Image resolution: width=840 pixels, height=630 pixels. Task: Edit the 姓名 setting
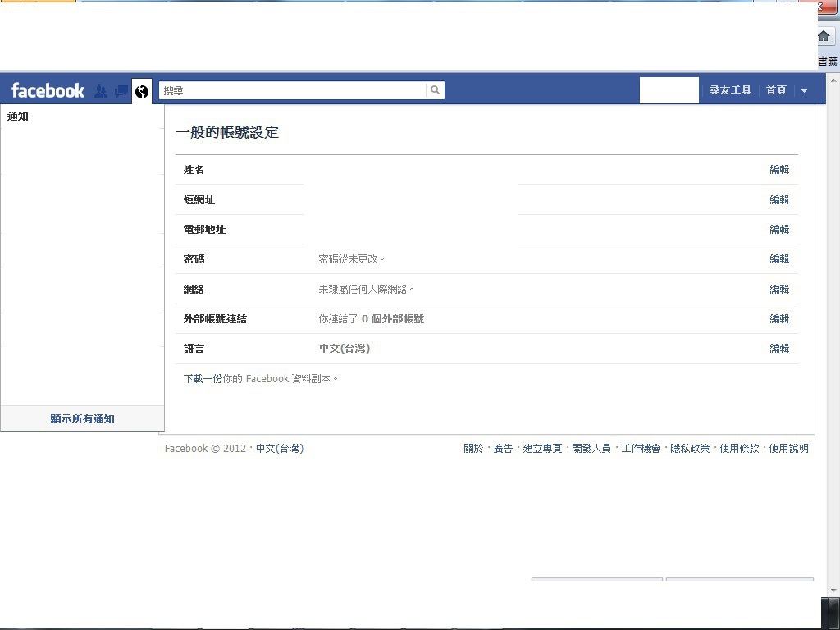click(779, 169)
